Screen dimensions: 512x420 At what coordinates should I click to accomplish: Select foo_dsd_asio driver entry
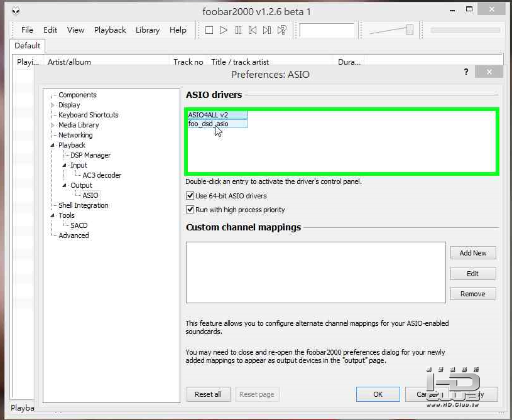pos(217,124)
